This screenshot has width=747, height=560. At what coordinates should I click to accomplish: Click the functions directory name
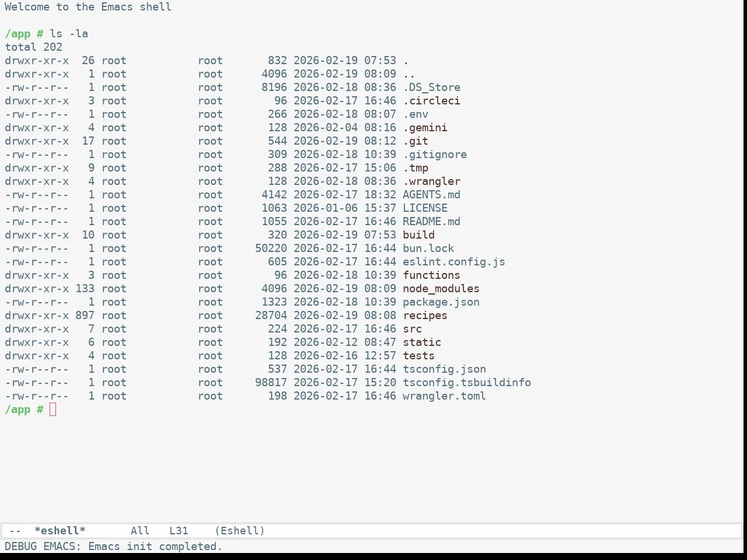(432, 275)
